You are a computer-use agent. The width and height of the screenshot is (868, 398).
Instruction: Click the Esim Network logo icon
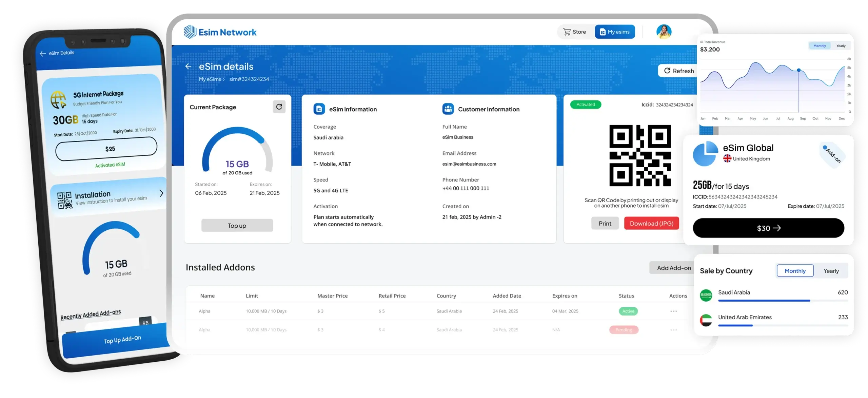click(x=190, y=32)
